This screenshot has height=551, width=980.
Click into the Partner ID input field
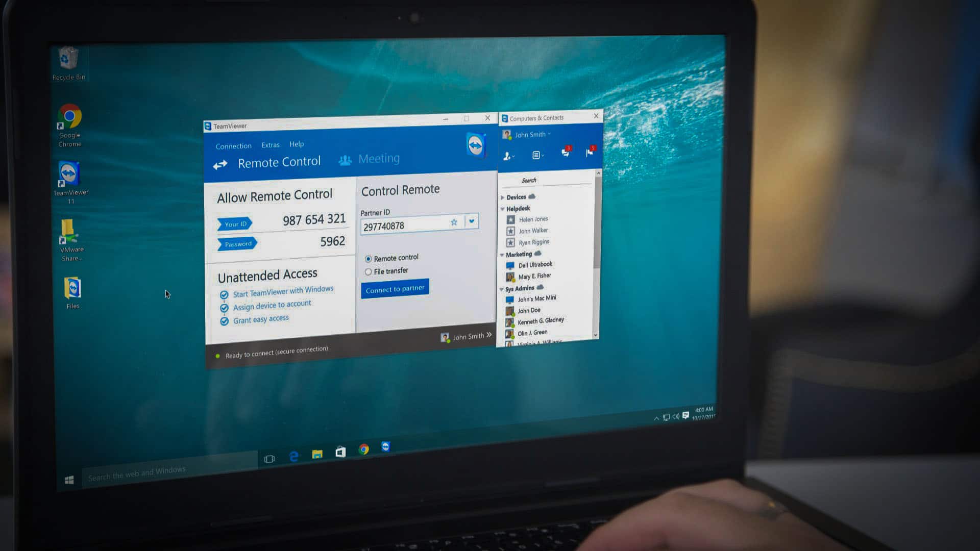click(x=403, y=225)
